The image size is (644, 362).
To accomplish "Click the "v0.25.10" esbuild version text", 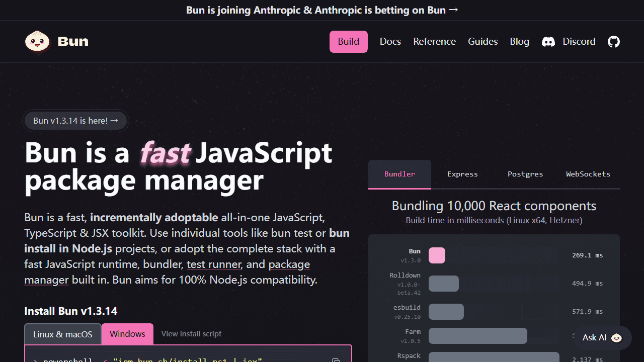I will 408,317.
